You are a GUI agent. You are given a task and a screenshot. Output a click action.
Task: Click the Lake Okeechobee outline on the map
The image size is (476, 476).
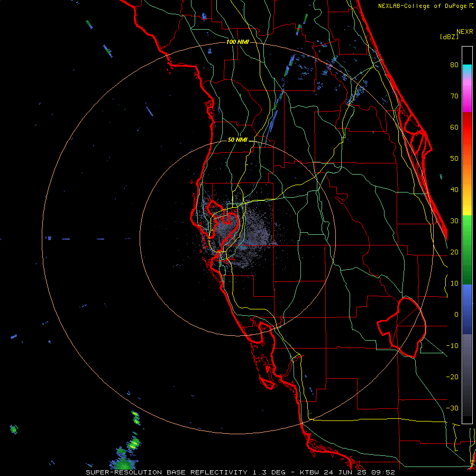tap(401, 327)
